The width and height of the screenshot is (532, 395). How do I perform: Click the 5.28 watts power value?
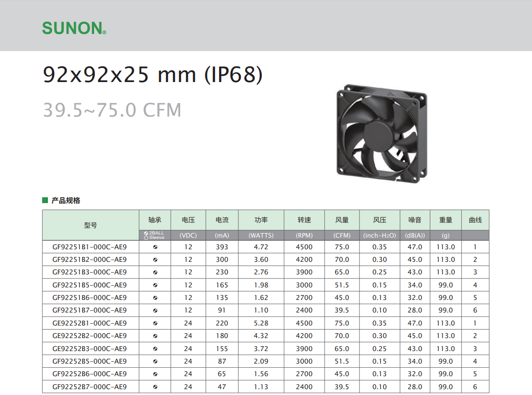pyautogui.click(x=261, y=323)
